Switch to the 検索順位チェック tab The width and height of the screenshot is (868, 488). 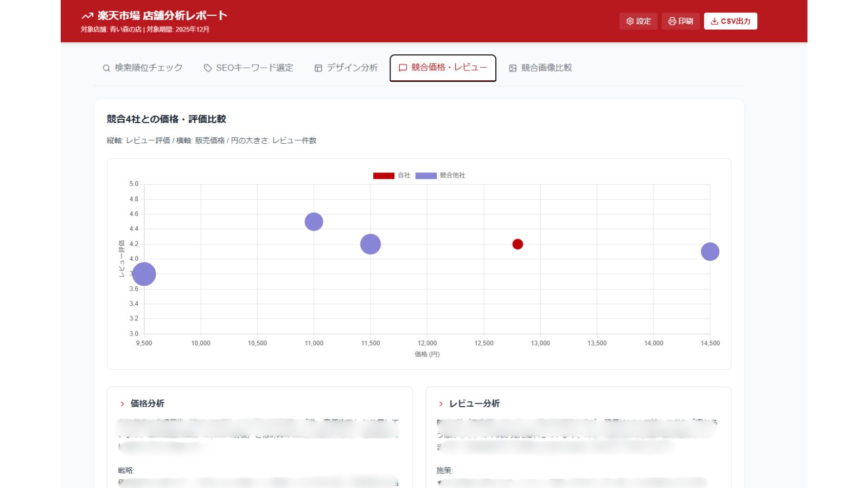coord(143,68)
